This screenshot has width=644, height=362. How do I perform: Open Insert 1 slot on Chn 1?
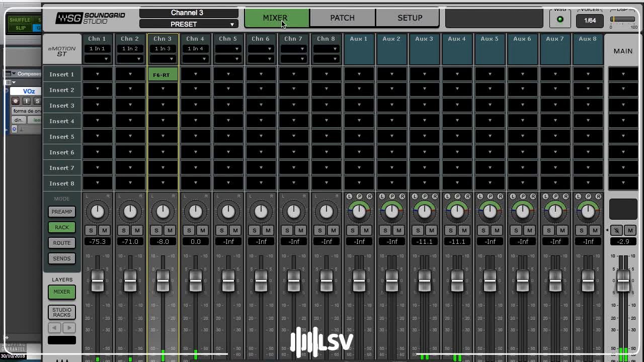[97, 74]
